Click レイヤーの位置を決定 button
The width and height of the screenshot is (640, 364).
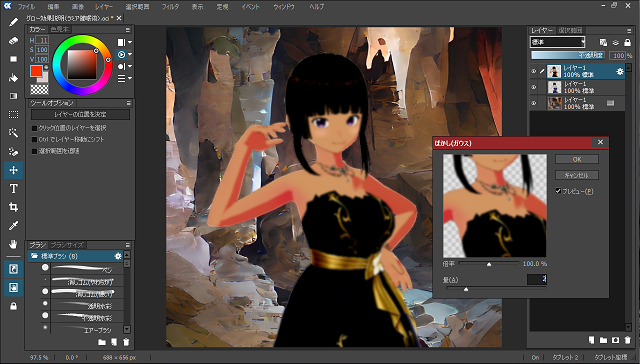click(80, 115)
